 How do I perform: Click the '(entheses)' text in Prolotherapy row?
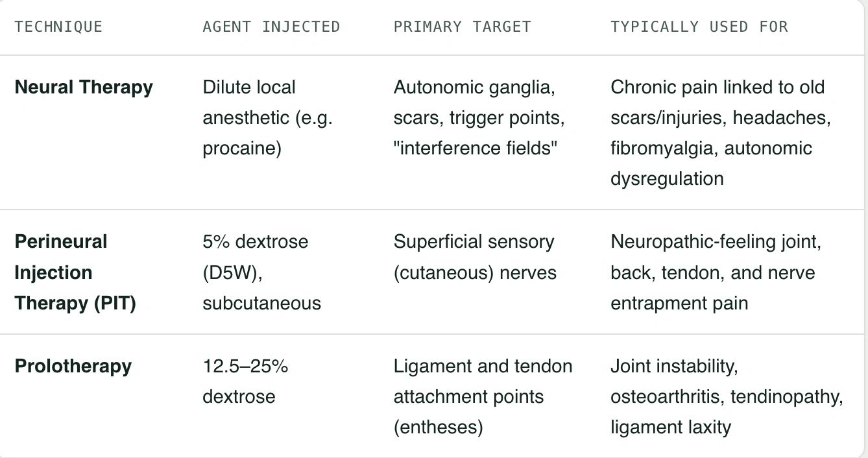click(x=438, y=428)
